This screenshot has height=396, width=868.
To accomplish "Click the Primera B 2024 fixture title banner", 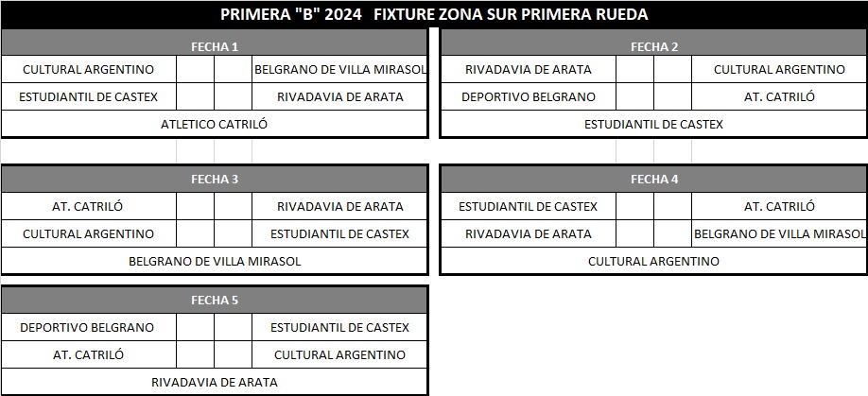I will pyautogui.click(x=434, y=14).
